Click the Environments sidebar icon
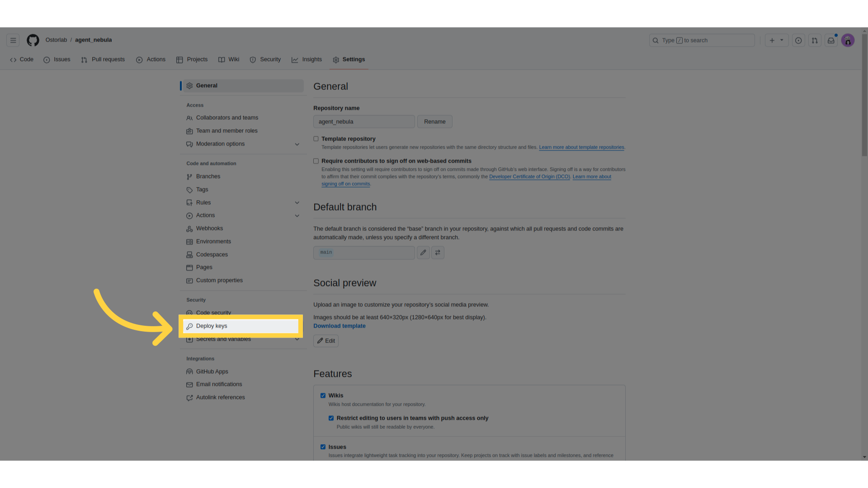Screen dimensions: 868x488 click(189, 241)
